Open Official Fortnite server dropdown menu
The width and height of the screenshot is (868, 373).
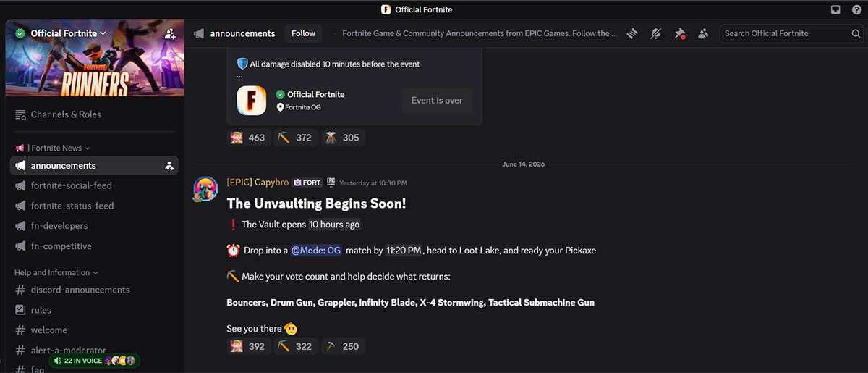(x=70, y=33)
